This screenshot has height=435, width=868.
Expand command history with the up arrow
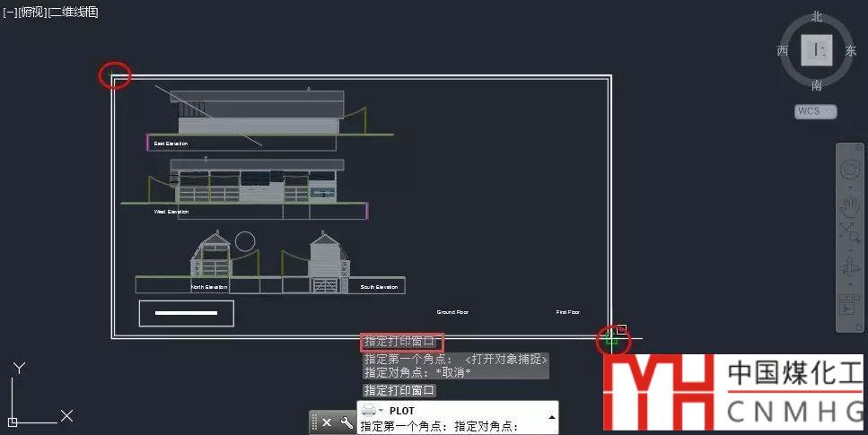pos(551,418)
